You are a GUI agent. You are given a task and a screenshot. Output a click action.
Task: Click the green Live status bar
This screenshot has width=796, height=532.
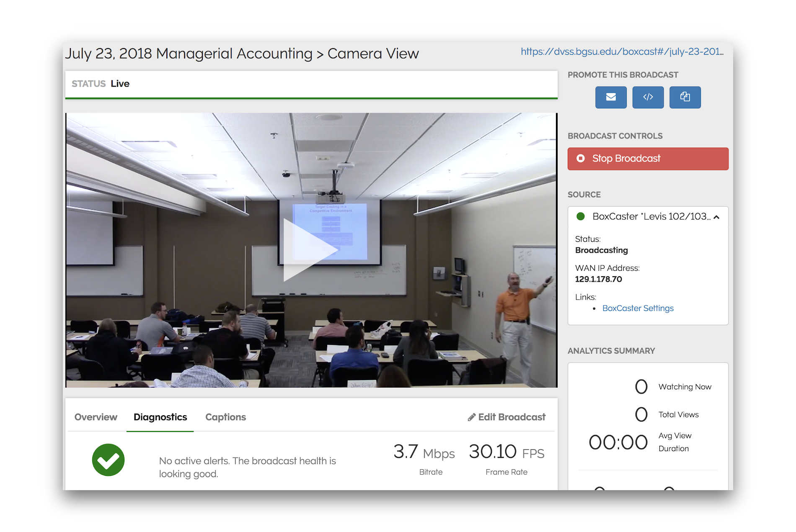click(311, 84)
